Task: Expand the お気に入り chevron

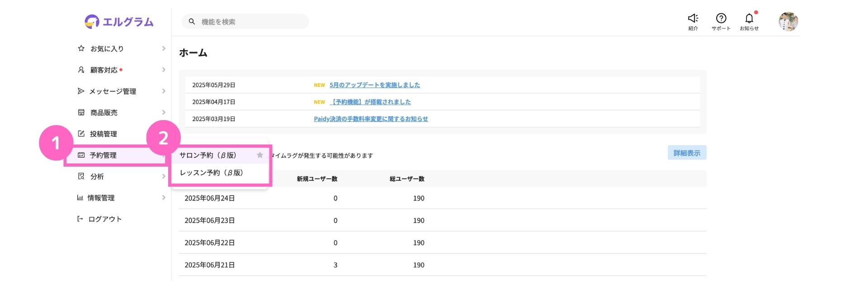Action: pyautogui.click(x=164, y=48)
